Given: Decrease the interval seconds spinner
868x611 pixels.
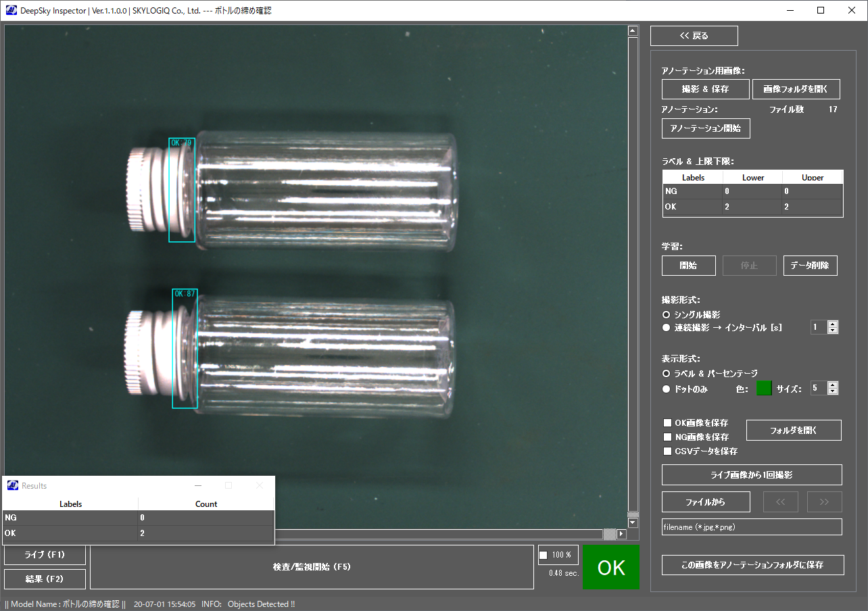Looking at the screenshot, I should 833,331.
